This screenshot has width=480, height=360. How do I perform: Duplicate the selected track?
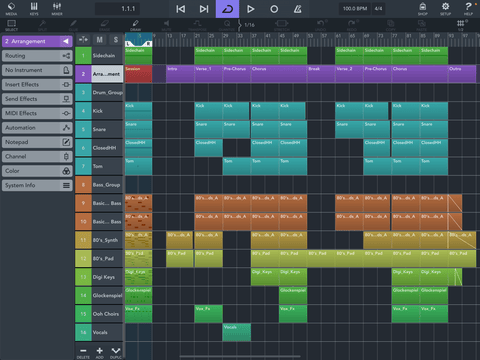[x=116, y=352]
